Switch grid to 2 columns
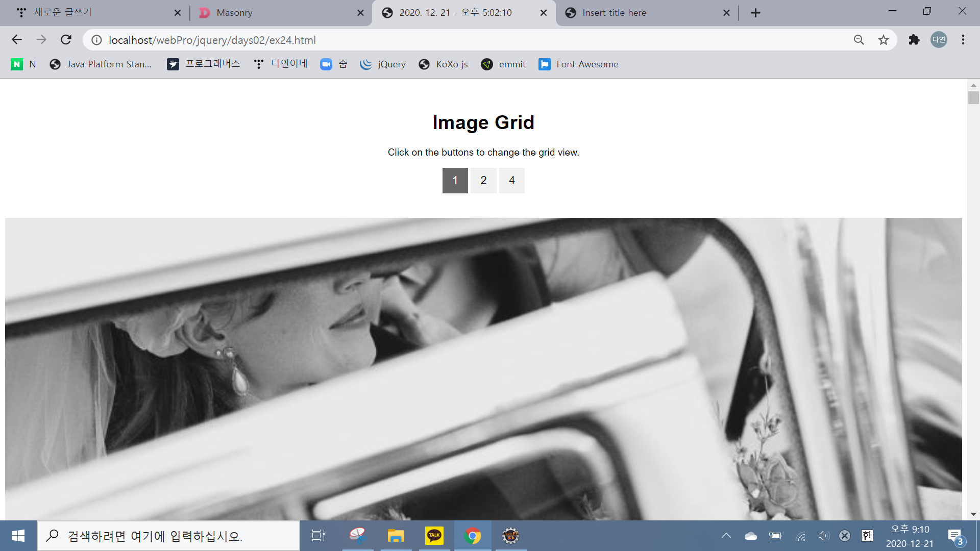The width and height of the screenshot is (980, 551). coord(483,181)
